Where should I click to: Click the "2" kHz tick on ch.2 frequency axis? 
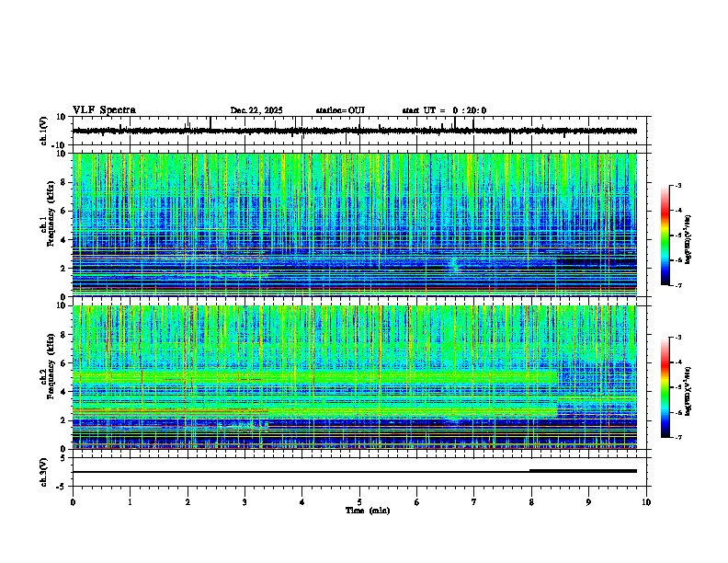point(63,420)
